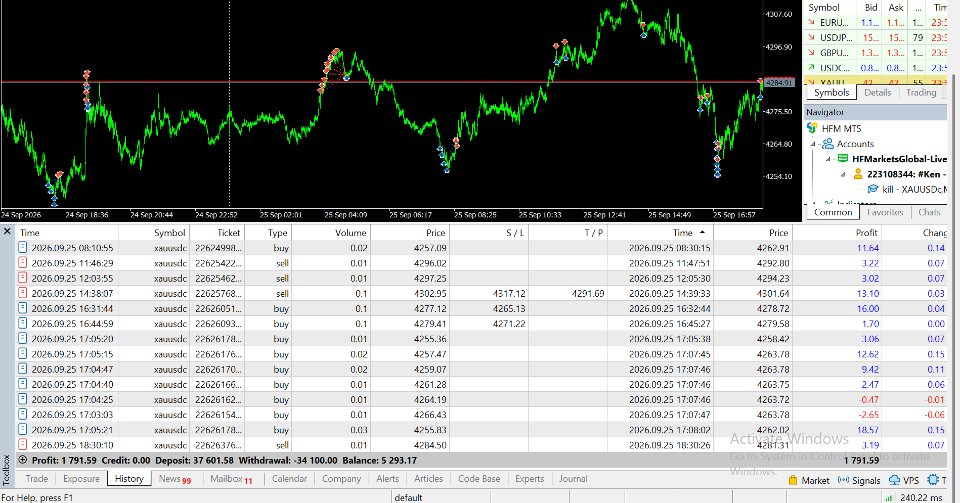Click the buy deal icon for 17:05:15 row
This screenshot has width=960, height=503.
point(23,354)
